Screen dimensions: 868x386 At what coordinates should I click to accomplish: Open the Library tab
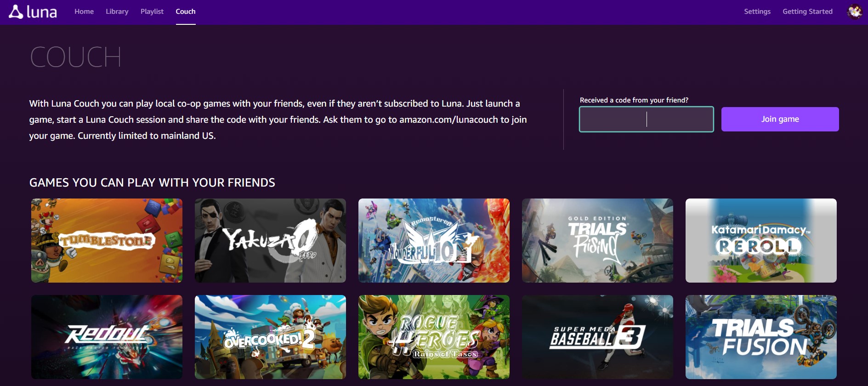tap(117, 11)
